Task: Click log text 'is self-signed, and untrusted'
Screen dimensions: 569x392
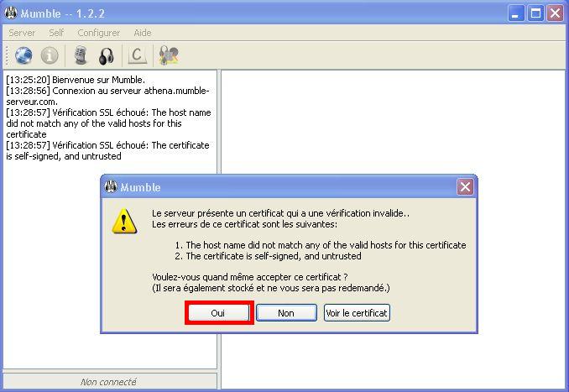Action: tap(64, 156)
